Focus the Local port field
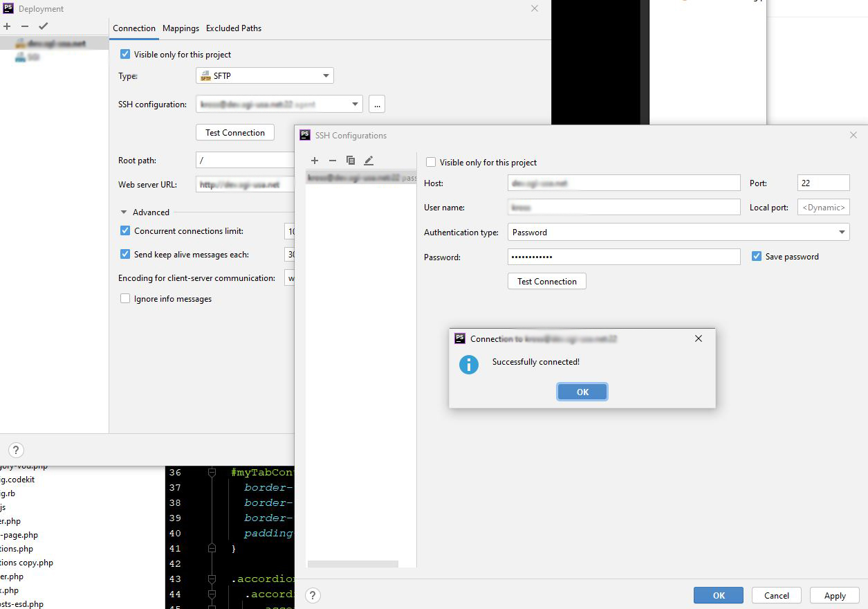The image size is (868, 609). pyautogui.click(x=823, y=207)
